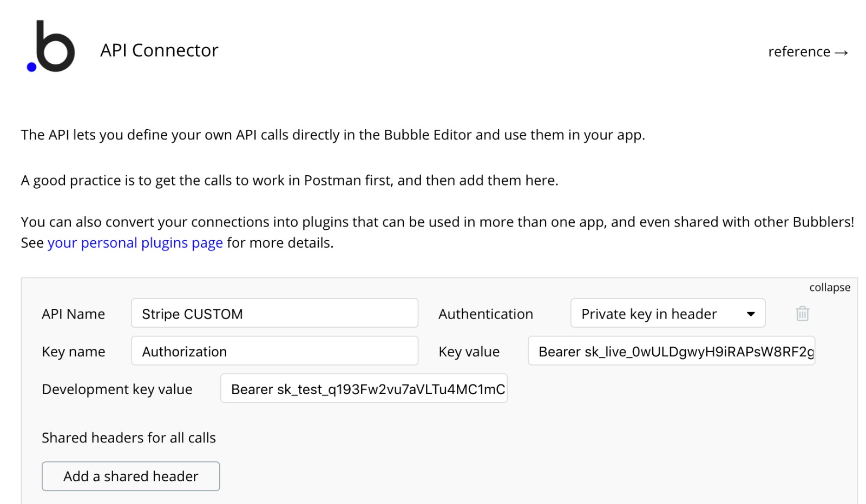Screen dimensions: 866x504
Task: Click Add a shared header button
Action: pyautogui.click(x=131, y=476)
